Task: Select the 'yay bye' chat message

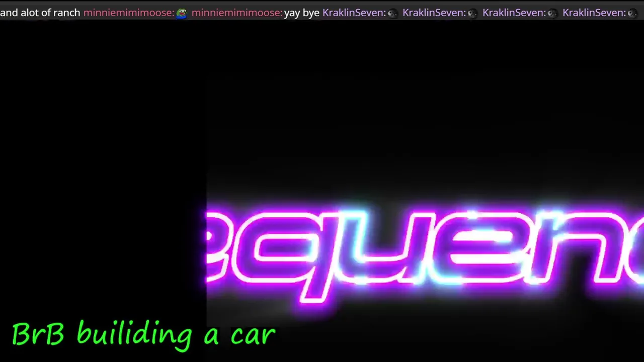Action: pos(302,13)
